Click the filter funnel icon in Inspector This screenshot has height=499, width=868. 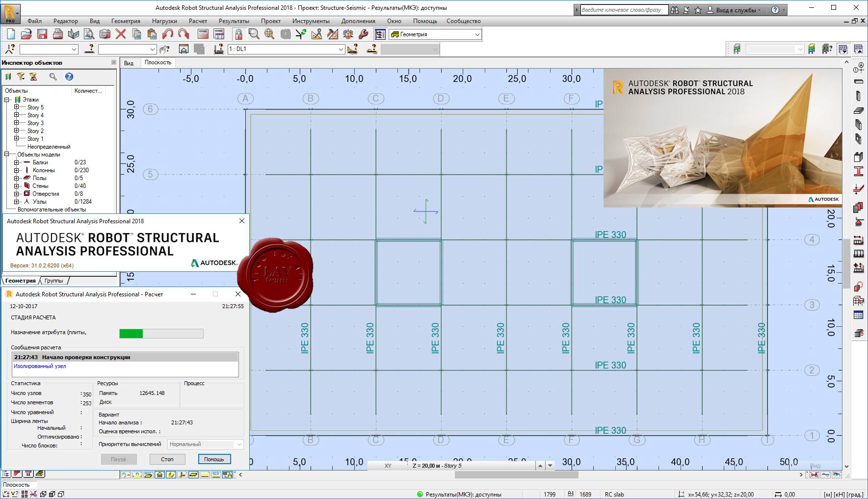(21, 77)
